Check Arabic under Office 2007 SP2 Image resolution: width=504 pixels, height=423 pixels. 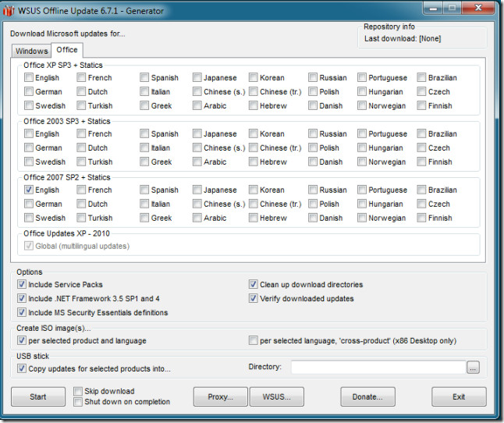point(197,218)
